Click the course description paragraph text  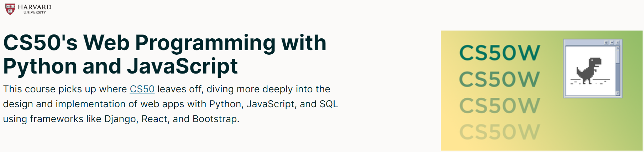pos(170,104)
